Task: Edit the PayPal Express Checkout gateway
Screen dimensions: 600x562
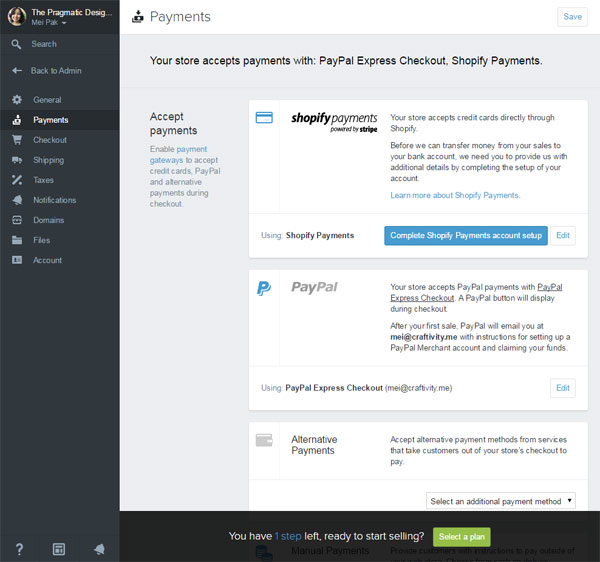Action: [562, 388]
